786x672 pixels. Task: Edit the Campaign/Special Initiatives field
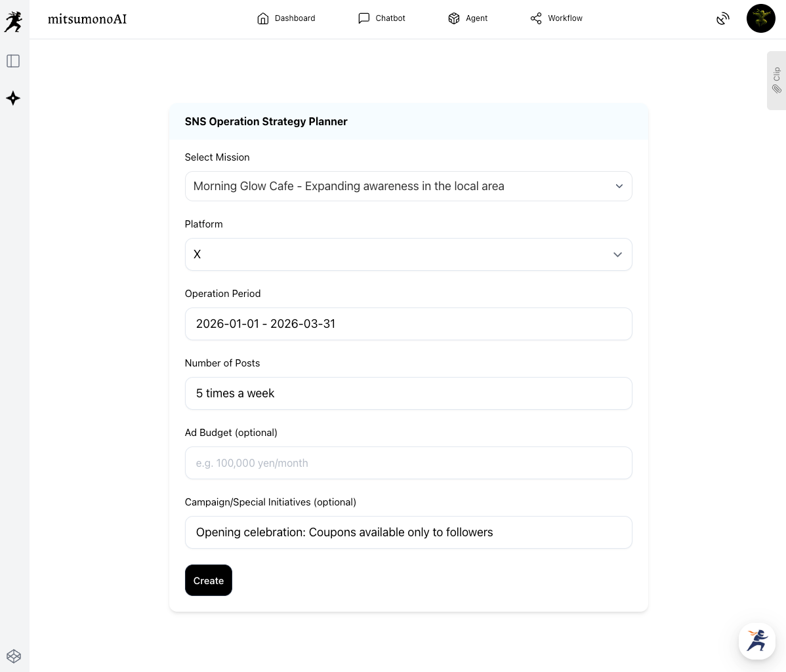(x=408, y=532)
